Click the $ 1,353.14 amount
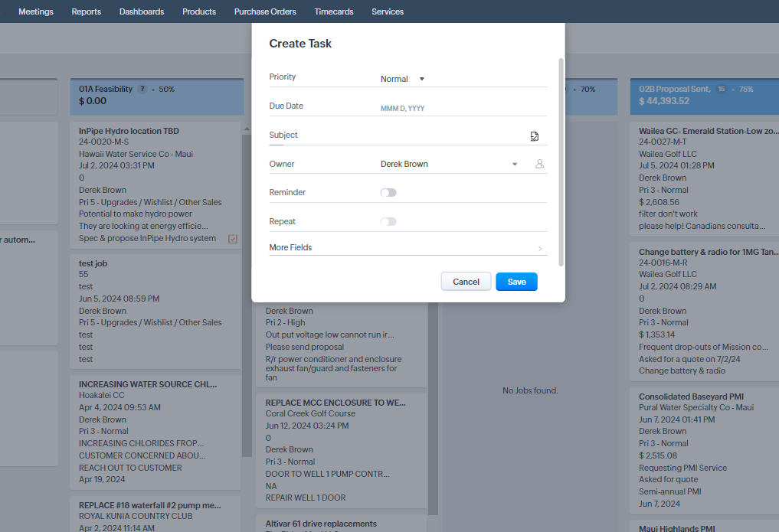The width and height of the screenshot is (779, 532). [x=657, y=335]
